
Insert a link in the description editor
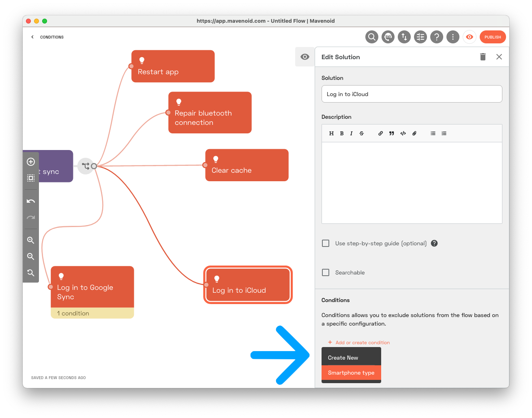[380, 133]
